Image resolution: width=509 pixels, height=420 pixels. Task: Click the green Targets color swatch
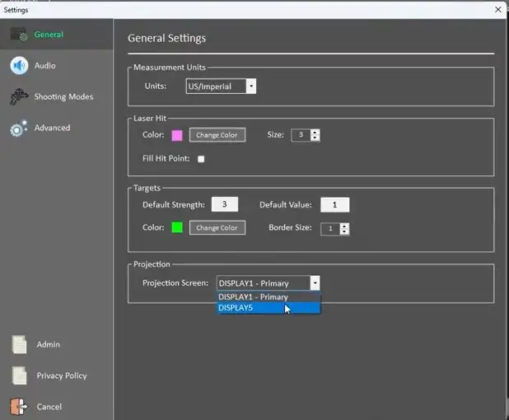177,228
